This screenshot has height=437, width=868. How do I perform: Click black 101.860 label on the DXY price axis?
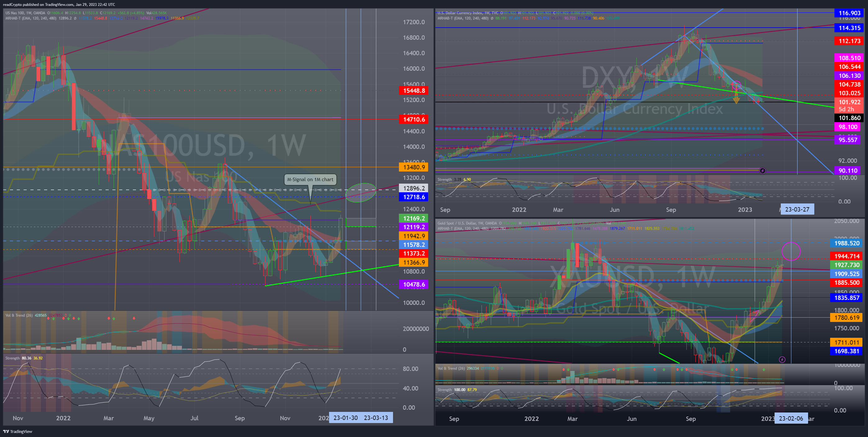coord(849,118)
